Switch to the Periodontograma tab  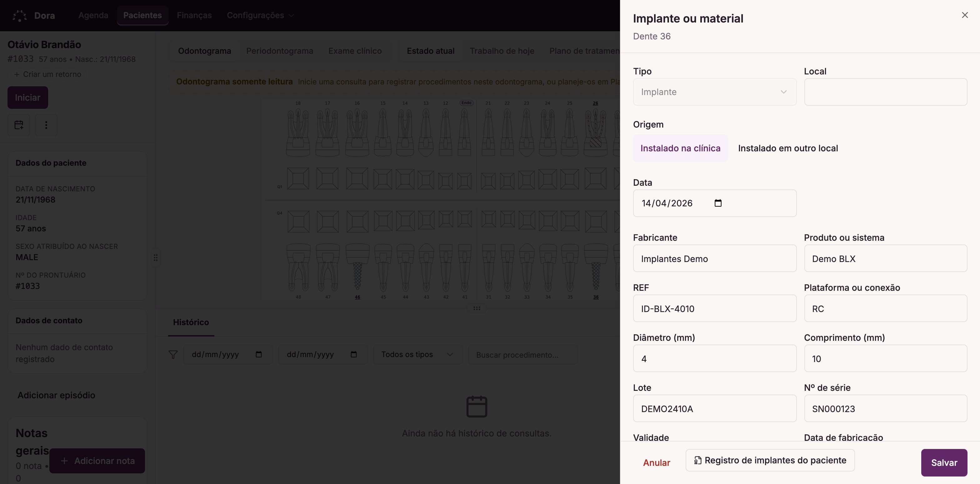(x=280, y=51)
